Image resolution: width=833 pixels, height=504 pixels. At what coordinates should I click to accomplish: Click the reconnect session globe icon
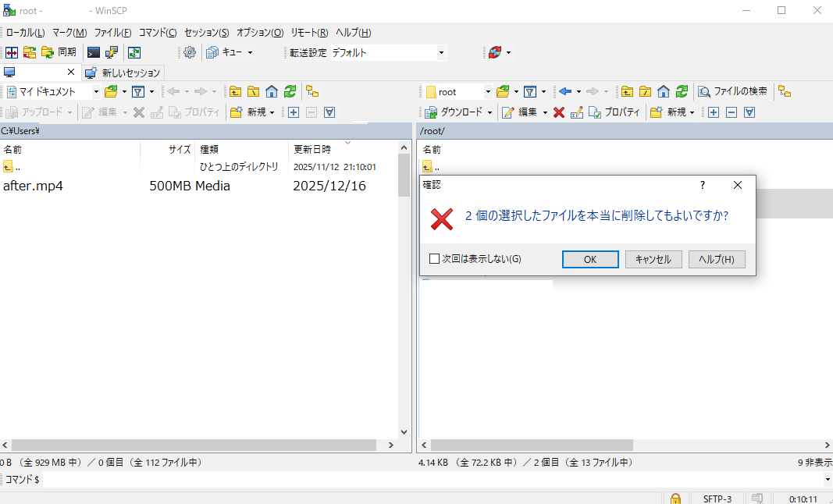click(x=495, y=52)
